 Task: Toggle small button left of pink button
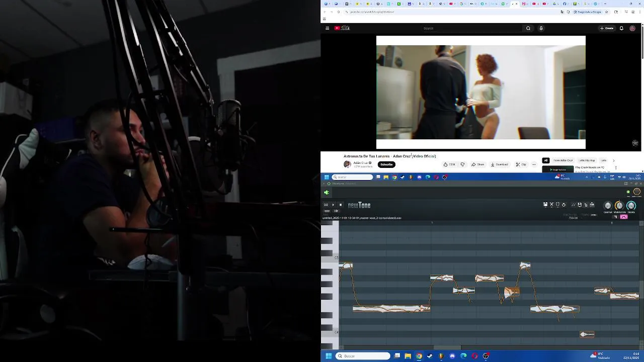click(x=615, y=217)
